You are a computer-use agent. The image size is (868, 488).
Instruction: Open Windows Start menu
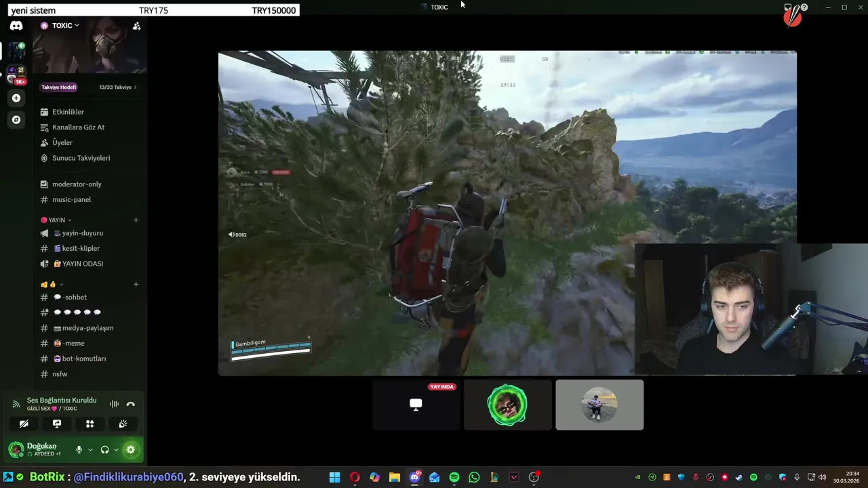335,477
